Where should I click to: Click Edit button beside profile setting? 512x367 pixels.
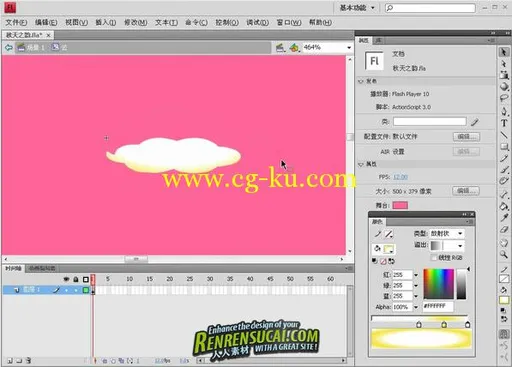pos(466,137)
